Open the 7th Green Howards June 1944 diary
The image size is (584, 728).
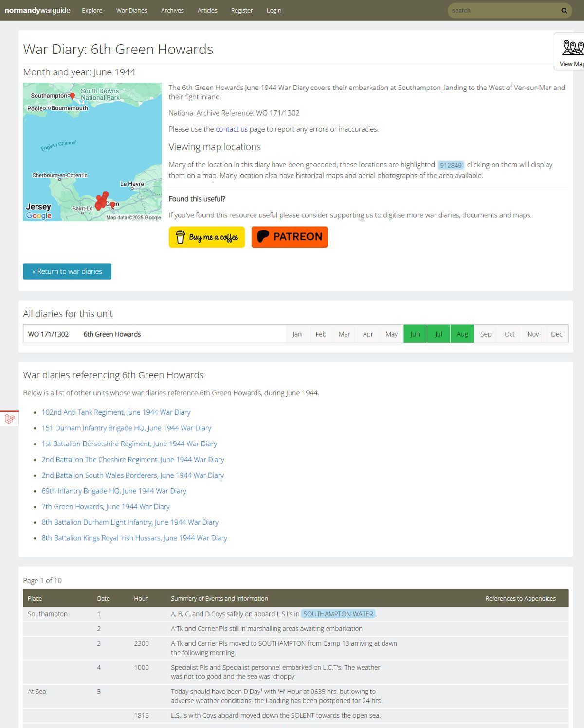coord(106,506)
